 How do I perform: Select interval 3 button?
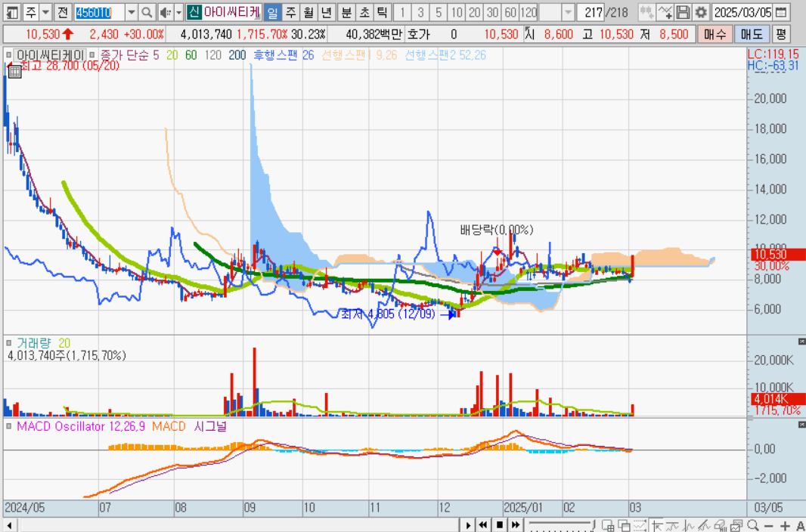(x=421, y=12)
